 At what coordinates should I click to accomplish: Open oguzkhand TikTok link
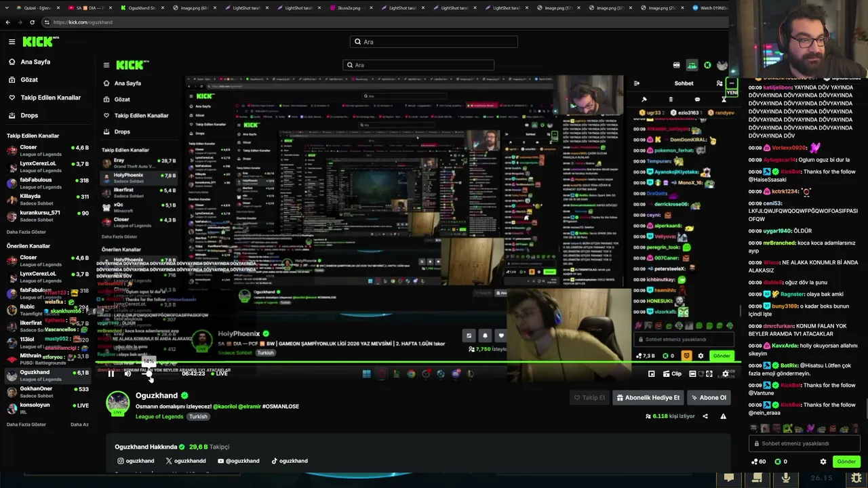[290, 461]
